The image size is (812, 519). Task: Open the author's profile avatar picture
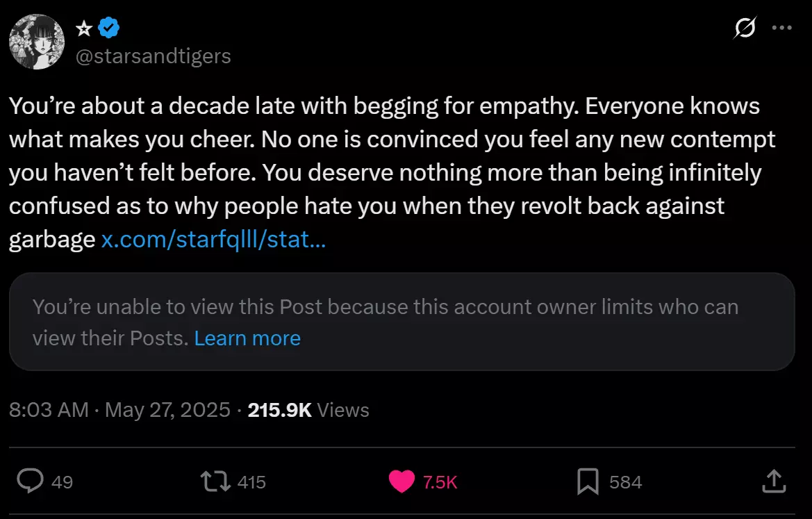pos(37,42)
